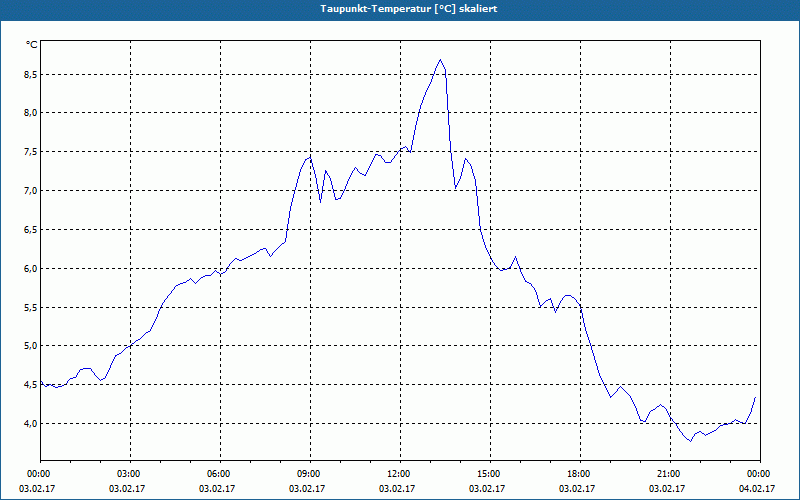Viewport: 800px width, 500px height.
Task: Select the 8,0 y-axis label
Action: [32, 113]
